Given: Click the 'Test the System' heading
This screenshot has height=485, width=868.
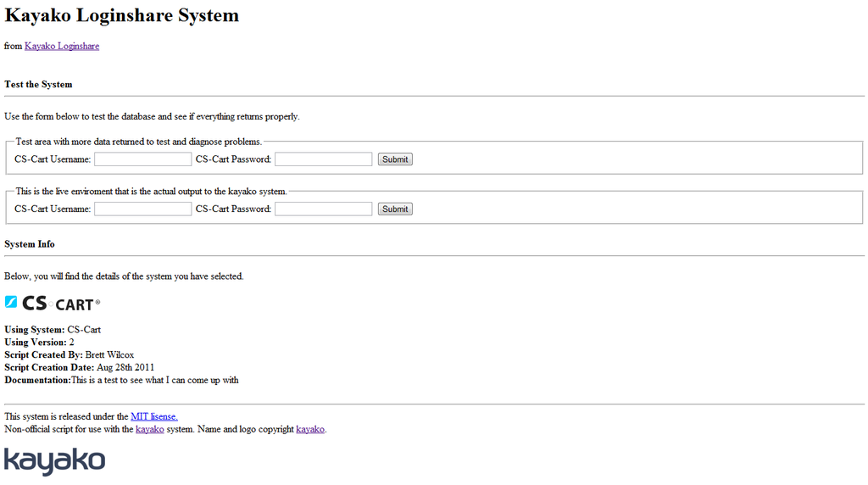Looking at the screenshot, I should [x=38, y=84].
